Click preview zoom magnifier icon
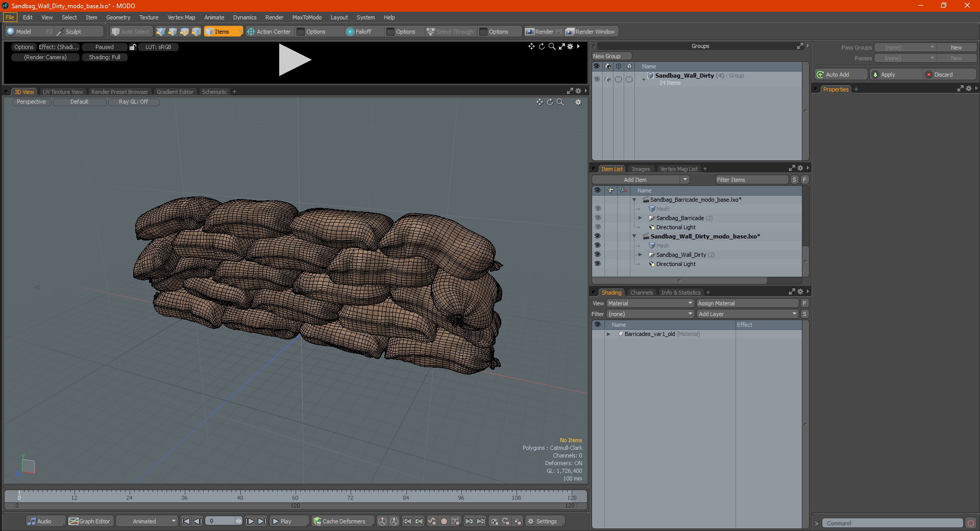This screenshot has height=531, width=980. 552,46
